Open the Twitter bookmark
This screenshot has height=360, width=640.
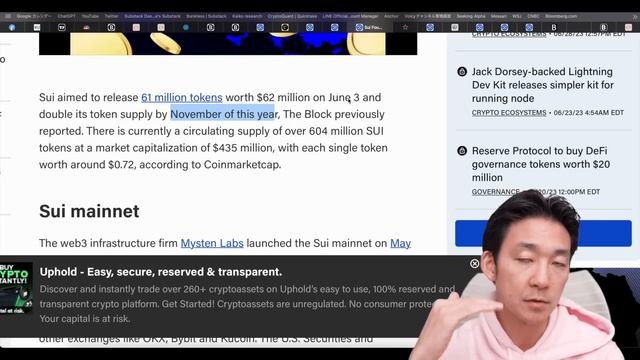(x=111, y=16)
